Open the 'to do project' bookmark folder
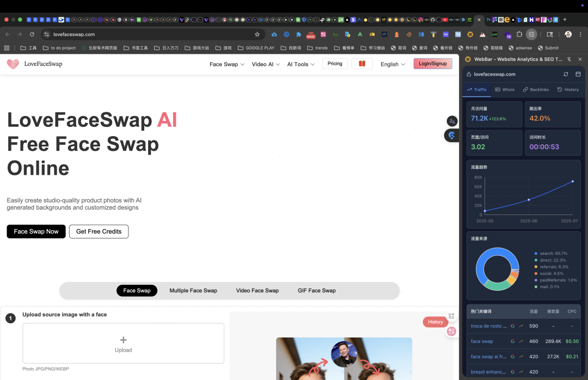Image resolution: width=588 pixels, height=380 pixels. coord(59,48)
